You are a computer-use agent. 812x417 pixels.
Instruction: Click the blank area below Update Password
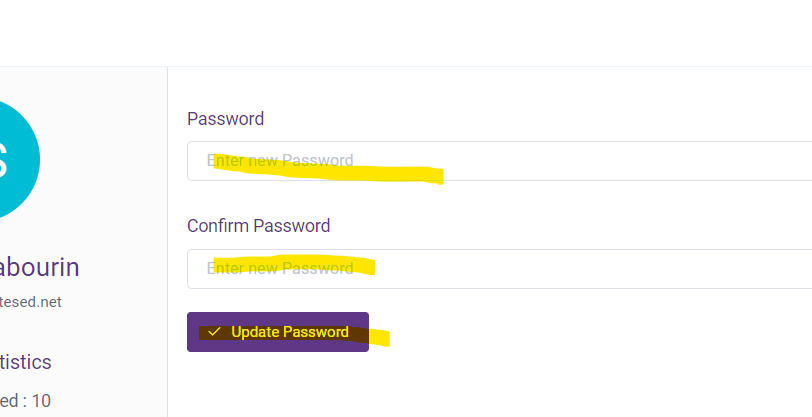(x=489, y=384)
